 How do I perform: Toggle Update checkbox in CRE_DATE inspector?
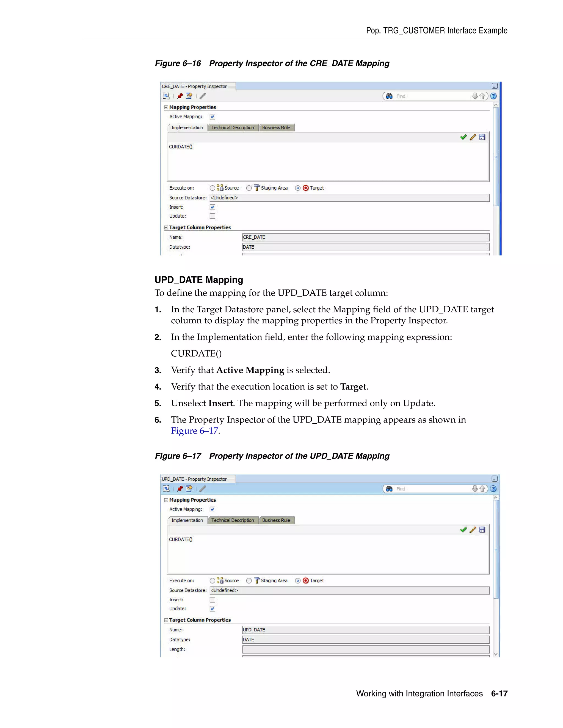click(x=212, y=216)
